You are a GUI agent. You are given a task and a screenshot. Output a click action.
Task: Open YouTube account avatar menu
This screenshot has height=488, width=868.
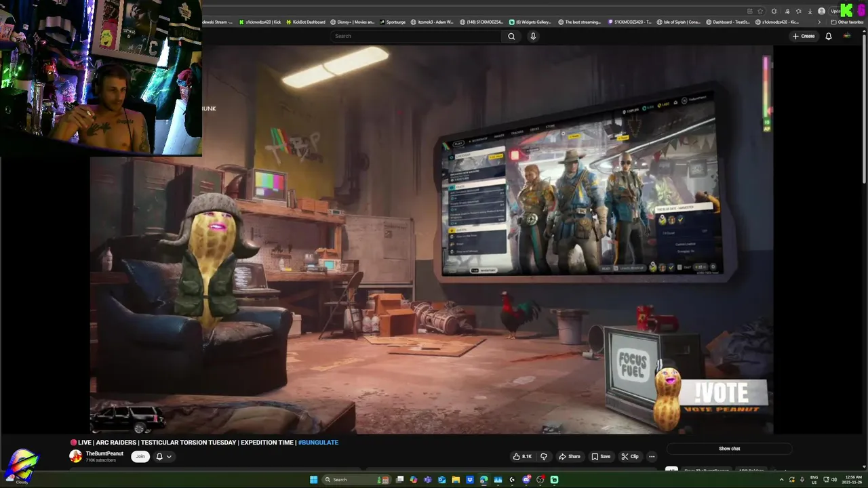(x=847, y=36)
